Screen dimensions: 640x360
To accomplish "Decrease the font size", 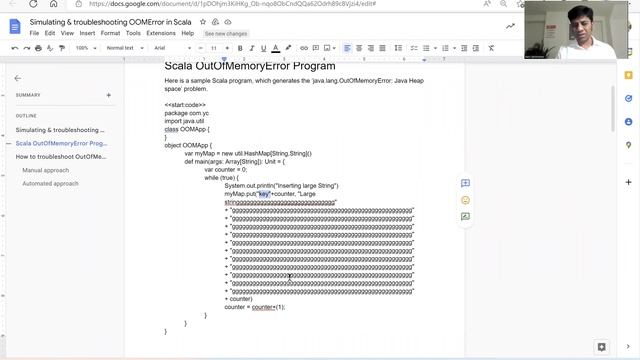I will (x=200, y=48).
